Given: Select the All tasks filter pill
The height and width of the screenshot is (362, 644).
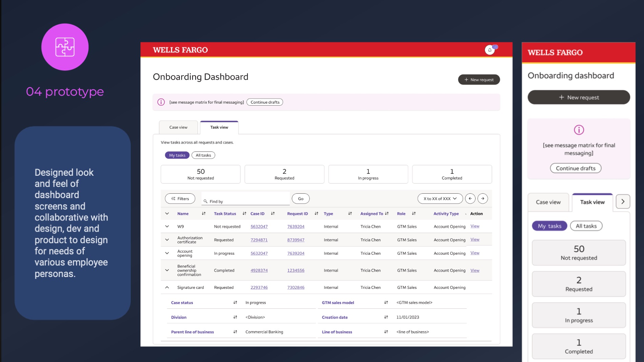Looking at the screenshot, I should click(203, 155).
